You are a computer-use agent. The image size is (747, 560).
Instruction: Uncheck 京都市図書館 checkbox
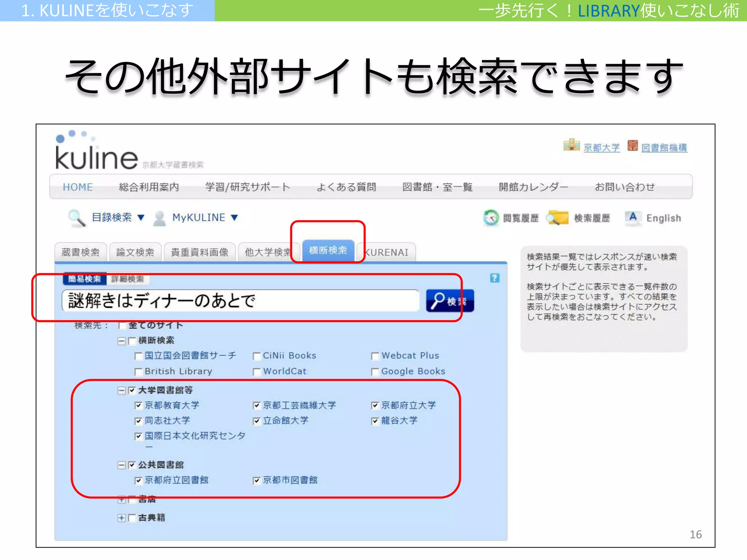(x=257, y=481)
